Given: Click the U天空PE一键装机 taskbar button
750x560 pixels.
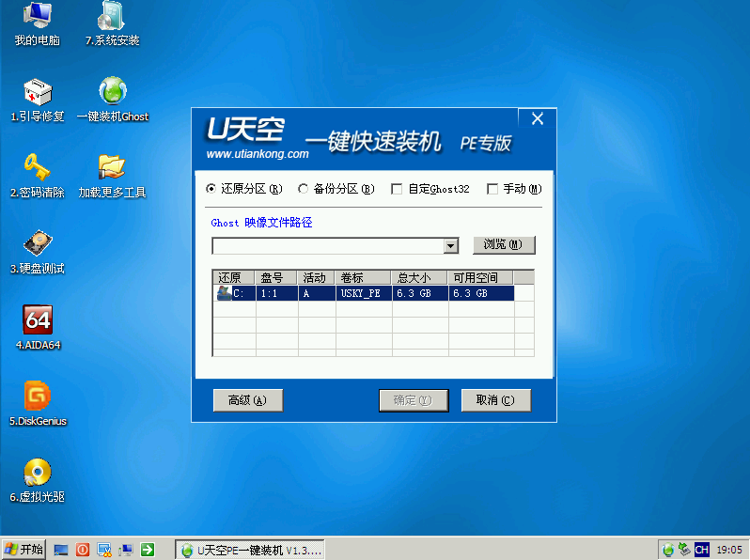Looking at the screenshot, I should pyautogui.click(x=250, y=551).
